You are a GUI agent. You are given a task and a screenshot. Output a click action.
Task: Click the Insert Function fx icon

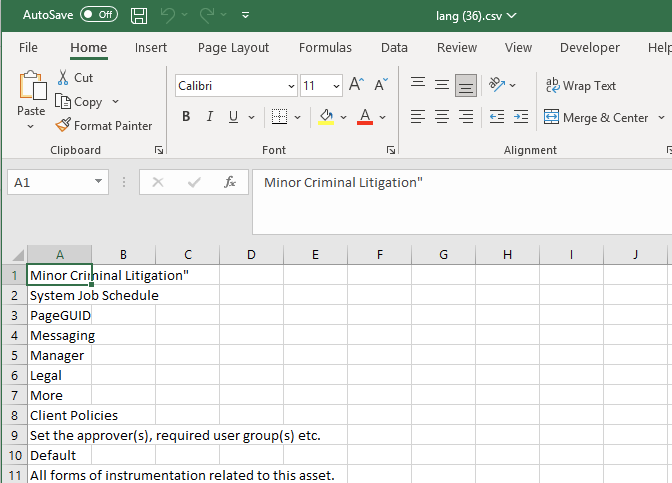click(x=229, y=182)
